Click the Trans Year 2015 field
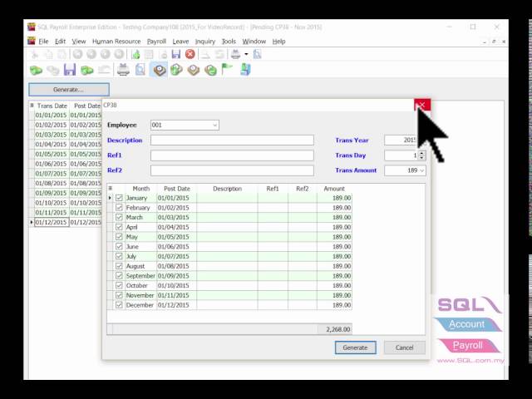 (401, 140)
